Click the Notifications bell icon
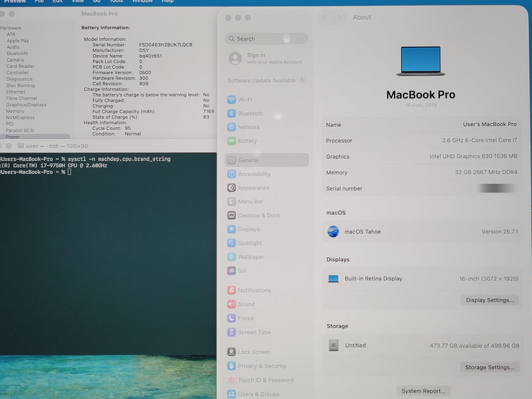Image resolution: width=532 pixels, height=399 pixels. (232, 291)
